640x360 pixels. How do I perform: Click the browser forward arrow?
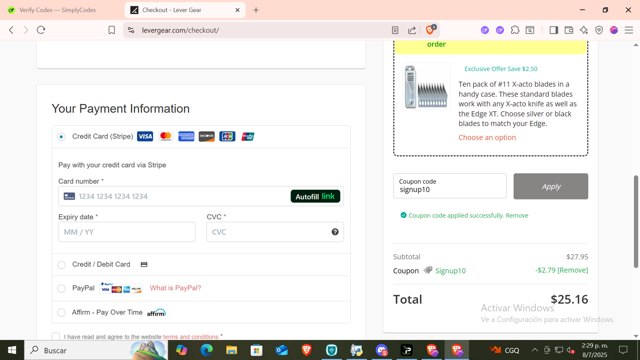coord(26,30)
